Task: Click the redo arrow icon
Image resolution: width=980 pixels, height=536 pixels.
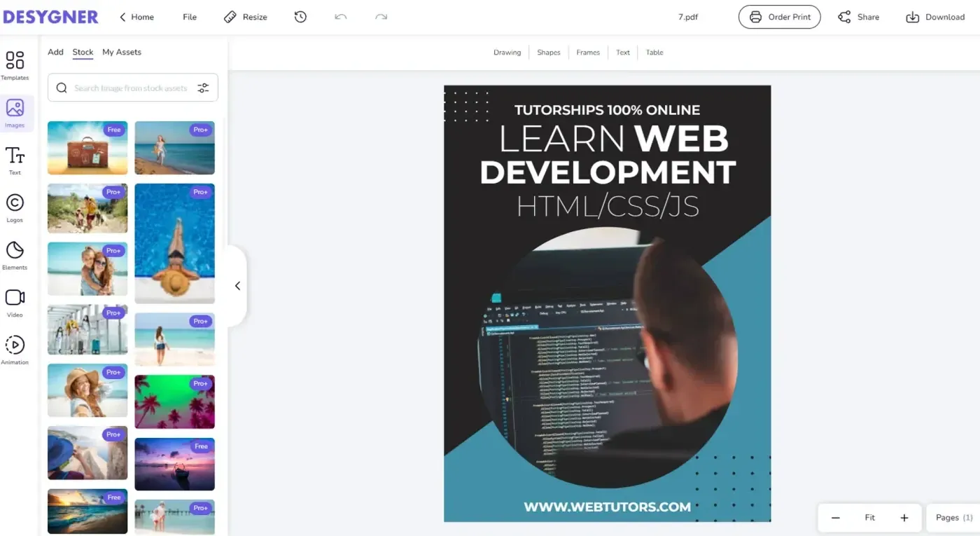Action: click(381, 17)
